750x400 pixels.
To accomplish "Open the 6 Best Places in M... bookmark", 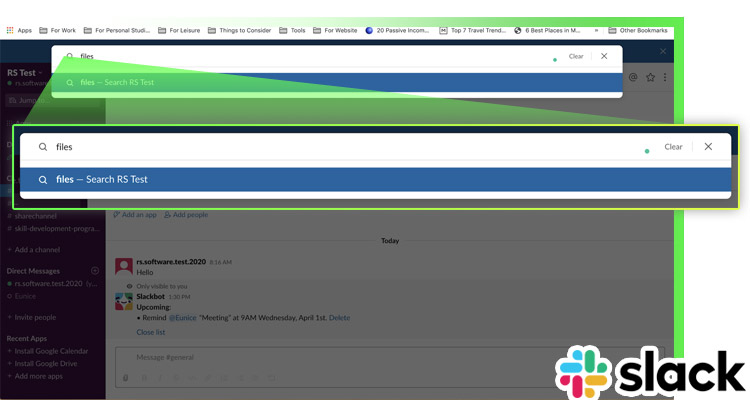I will [x=547, y=30].
